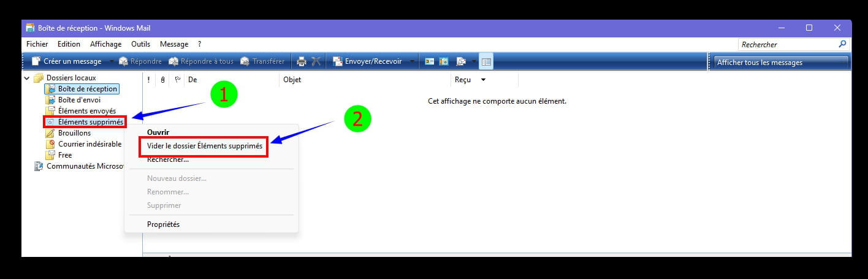The image size is (868, 279).
Task: Click in the Rechercher search field
Action: pos(787,44)
